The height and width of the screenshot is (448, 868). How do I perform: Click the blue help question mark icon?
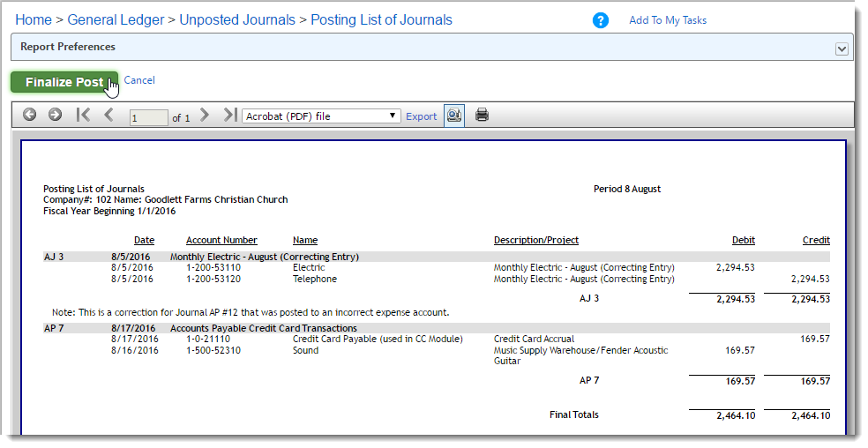pyautogui.click(x=600, y=20)
